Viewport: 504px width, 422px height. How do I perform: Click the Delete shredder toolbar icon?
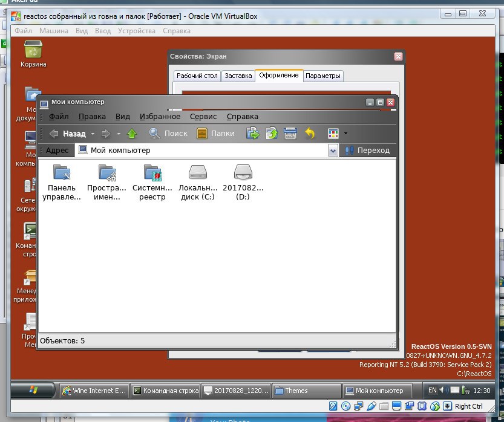coord(290,133)
